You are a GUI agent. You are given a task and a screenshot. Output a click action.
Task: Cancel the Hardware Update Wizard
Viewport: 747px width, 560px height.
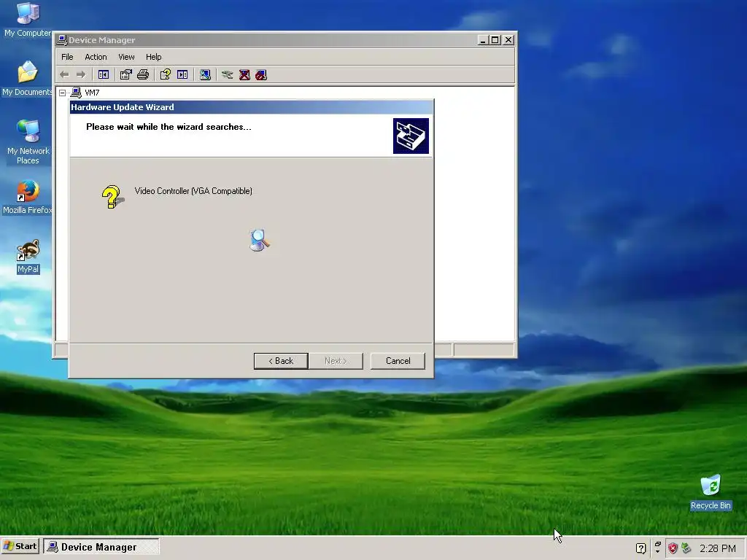click(x=398, y=361)
